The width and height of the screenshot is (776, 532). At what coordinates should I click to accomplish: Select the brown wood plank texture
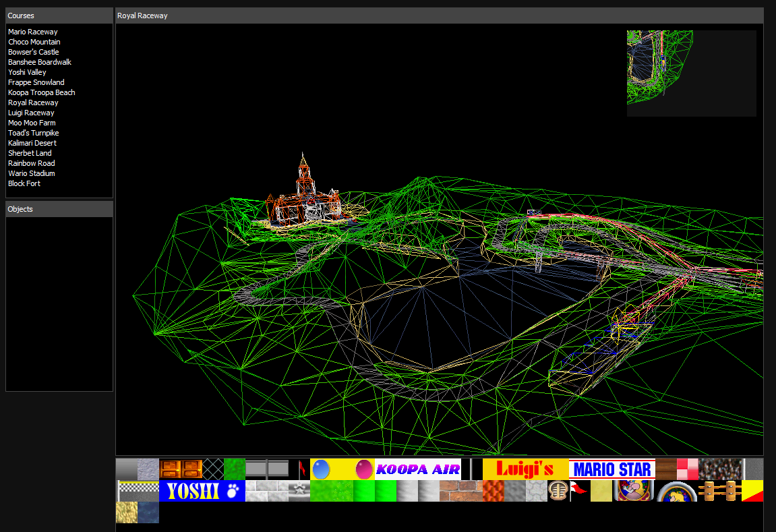click(666, 469)
